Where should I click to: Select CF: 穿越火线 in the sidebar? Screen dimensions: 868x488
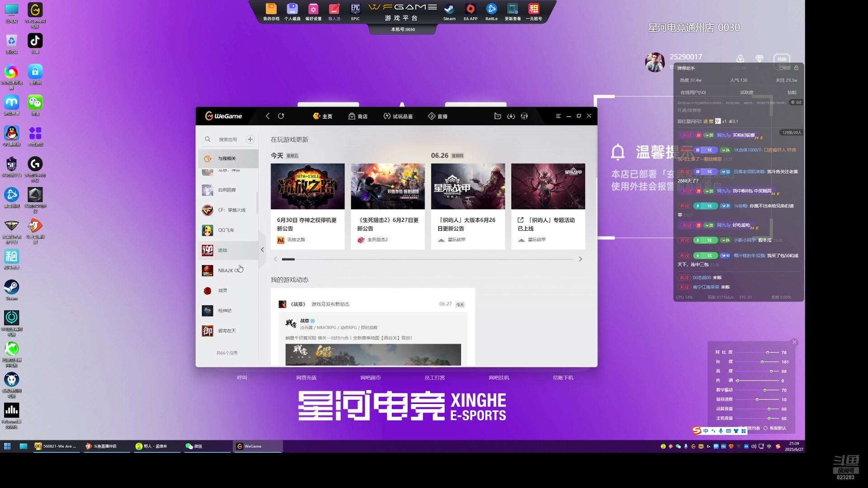pos(228,210)
